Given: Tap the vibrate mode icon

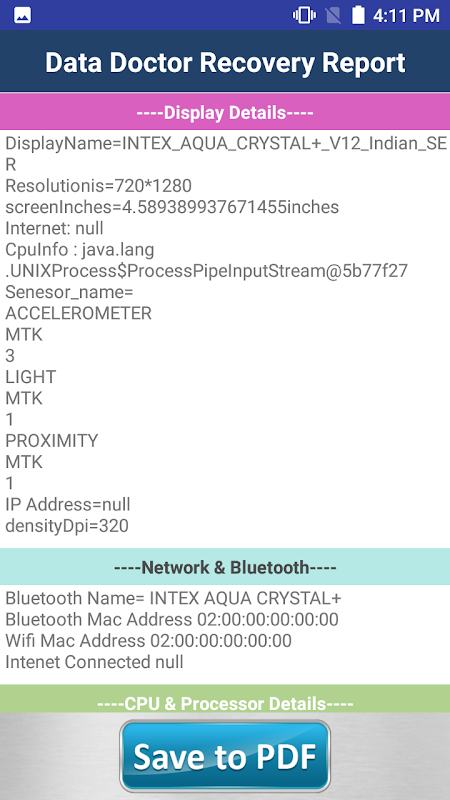Looking at the screenshot, I should pos(304,15).
